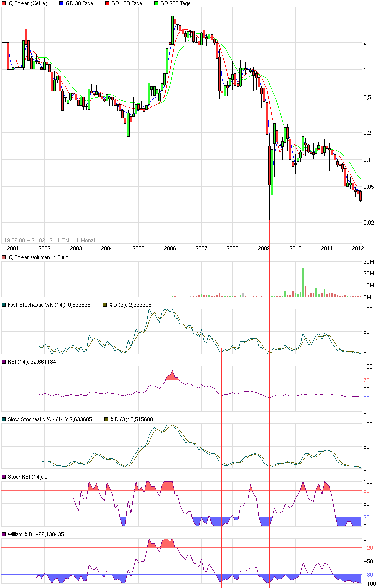Click the StochRSI (14) legend icon
The image size is (383, 588).
[x=4, y=477]
